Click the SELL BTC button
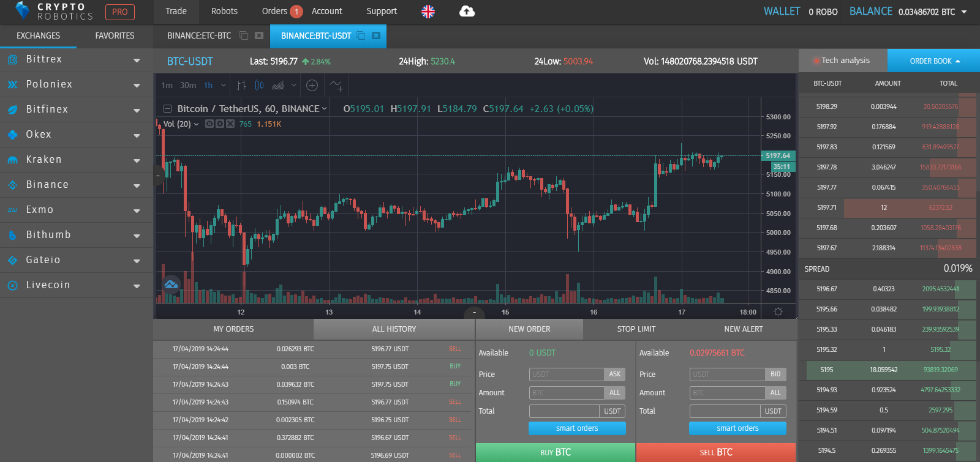The image size is (980, 462). coord(716,452)
